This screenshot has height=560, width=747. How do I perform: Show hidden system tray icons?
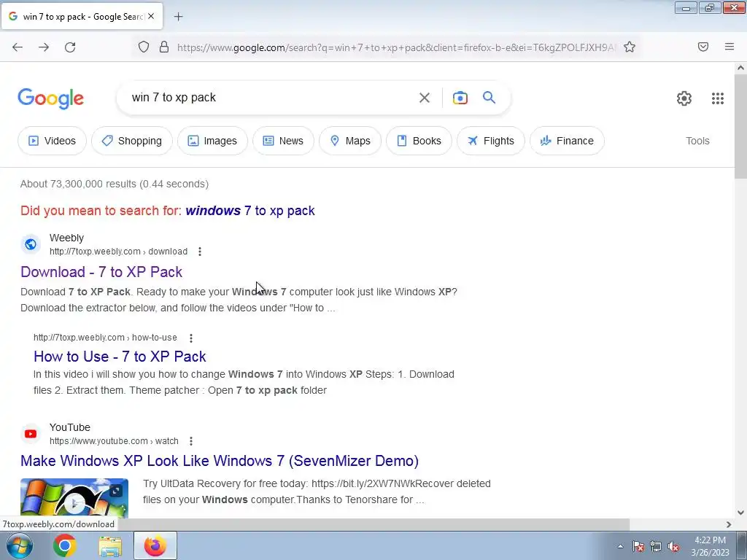(620, 546)
